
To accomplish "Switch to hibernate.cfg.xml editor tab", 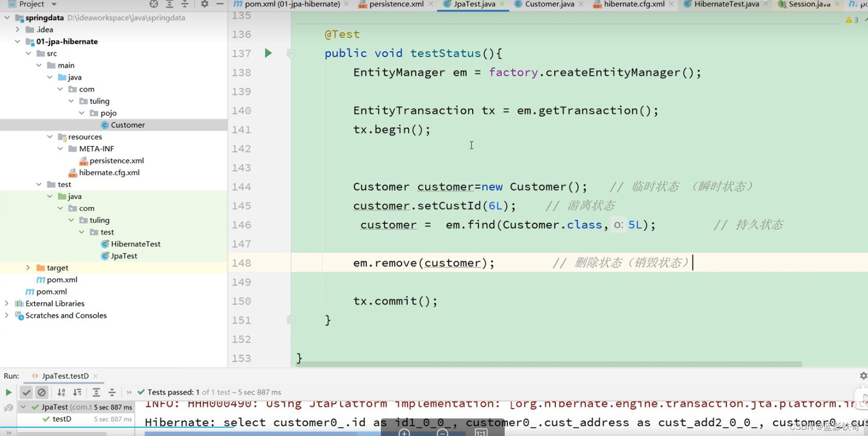I will pos(634,4).
